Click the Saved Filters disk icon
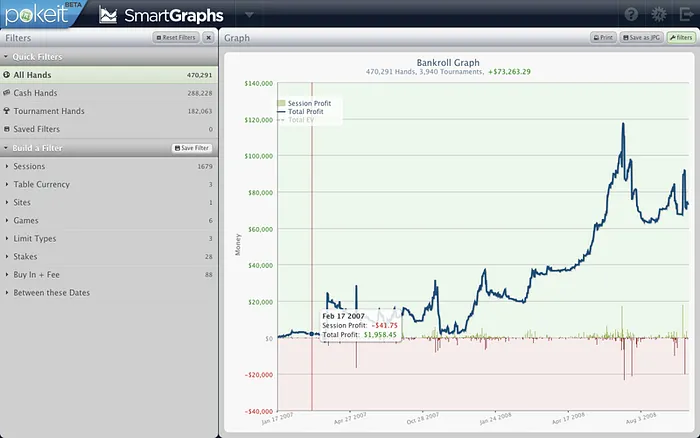 tap(6, 129)
